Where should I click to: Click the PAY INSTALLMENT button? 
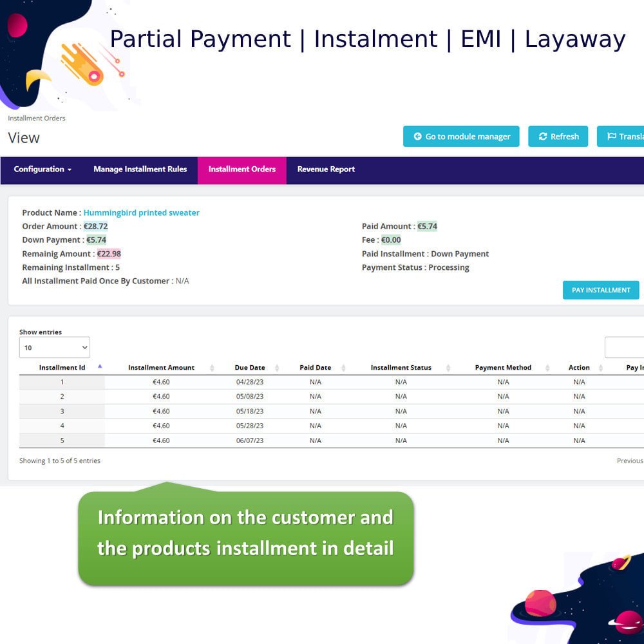pos(601,290)
